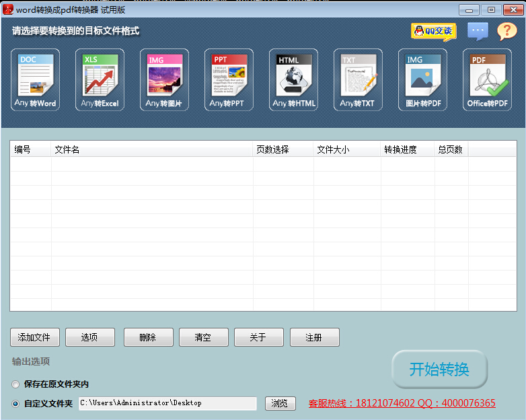
Task: Click the 开始转换 start button
Action: 439,369
